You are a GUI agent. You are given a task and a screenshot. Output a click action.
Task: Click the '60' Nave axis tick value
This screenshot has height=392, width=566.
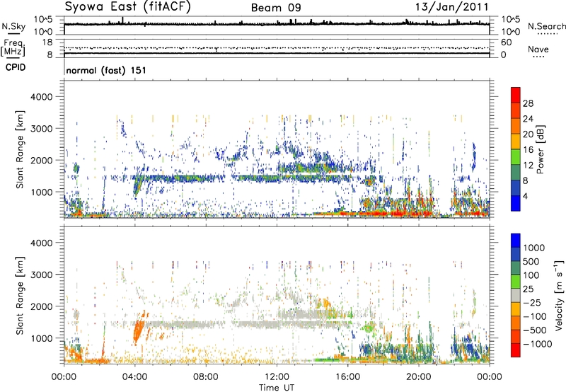pos(506,42)
